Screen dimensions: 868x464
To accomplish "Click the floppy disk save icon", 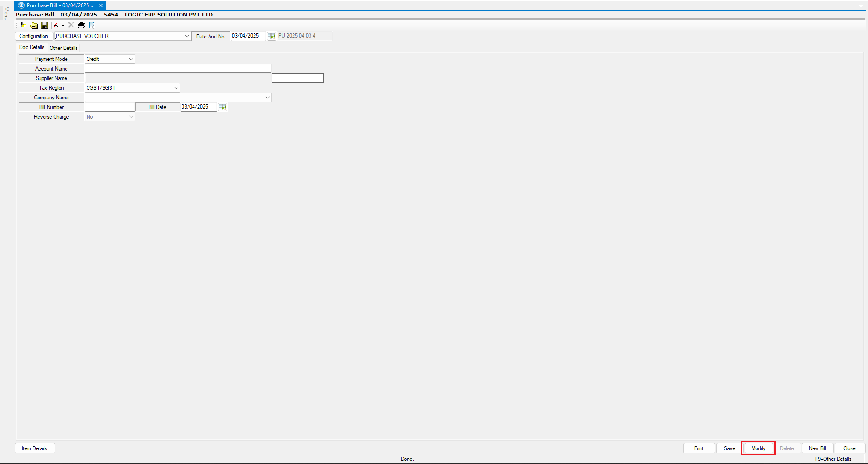I will pyautogui.click(x=44, y=25).
